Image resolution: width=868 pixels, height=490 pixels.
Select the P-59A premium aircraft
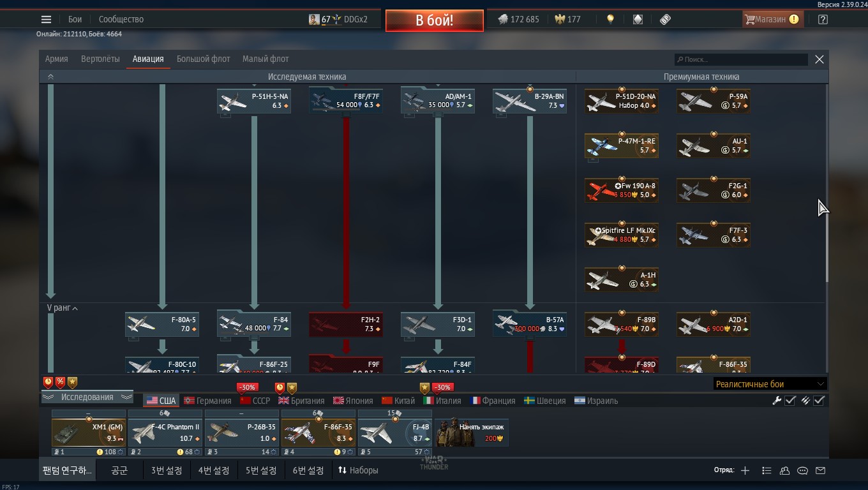[714, 101]
